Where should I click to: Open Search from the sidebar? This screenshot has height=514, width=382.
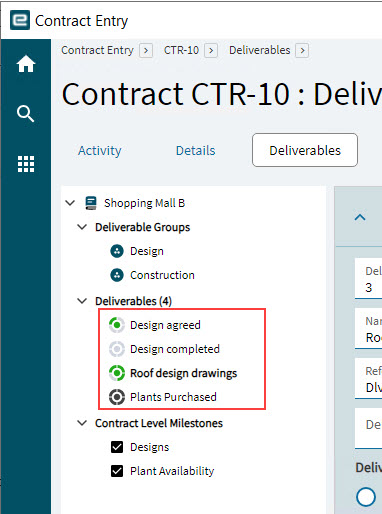[x=26, y=114]
